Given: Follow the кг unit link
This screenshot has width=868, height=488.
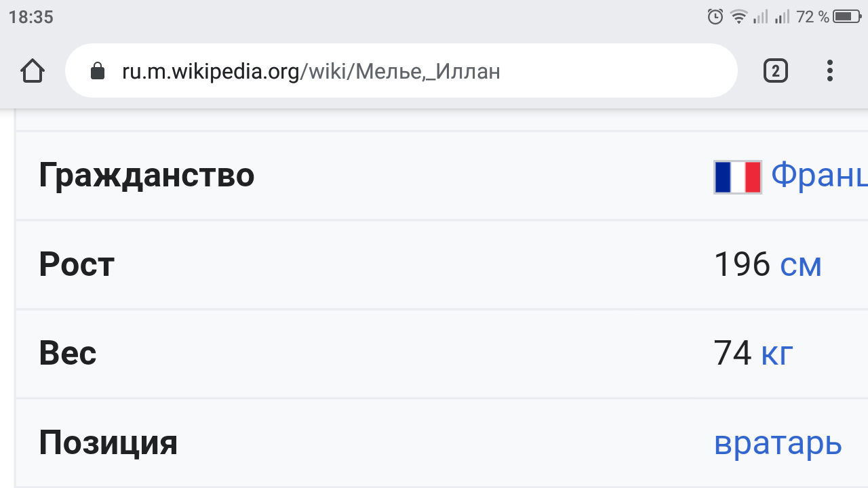Looking at the screenshot, I should point(777,353).
